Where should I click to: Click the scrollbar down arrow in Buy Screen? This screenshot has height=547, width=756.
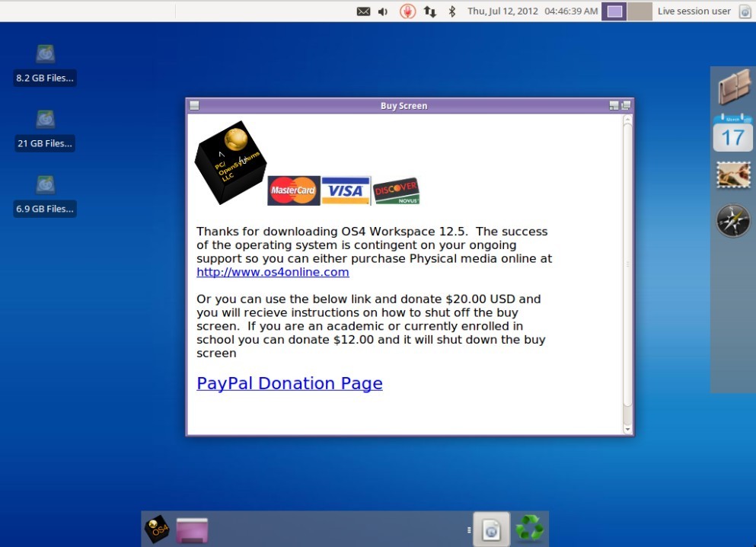(627, 429)
